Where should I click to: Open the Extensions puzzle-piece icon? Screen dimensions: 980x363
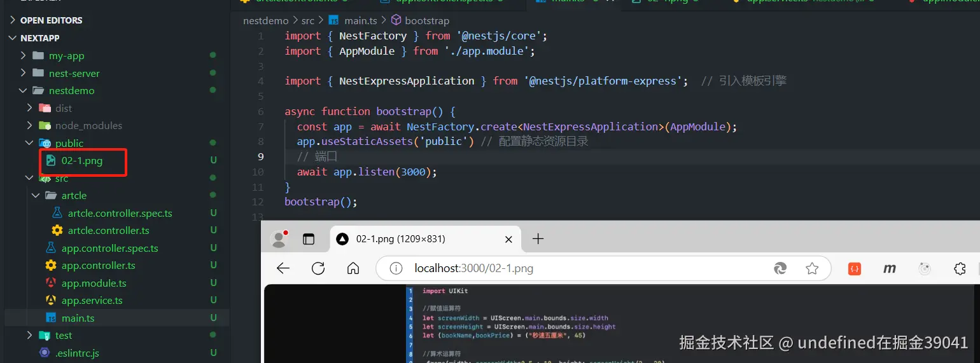pos(960,269)
